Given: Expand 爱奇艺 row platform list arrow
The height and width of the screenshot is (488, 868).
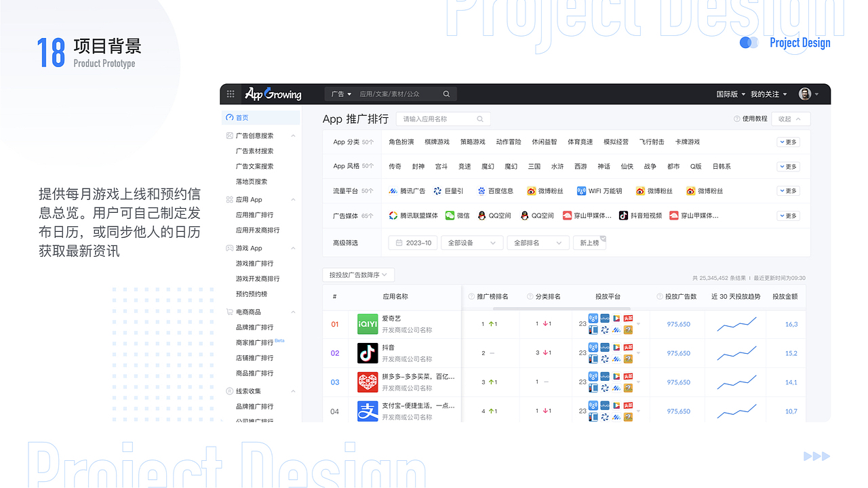Looking at the screenshot, I should click(638, 324).
